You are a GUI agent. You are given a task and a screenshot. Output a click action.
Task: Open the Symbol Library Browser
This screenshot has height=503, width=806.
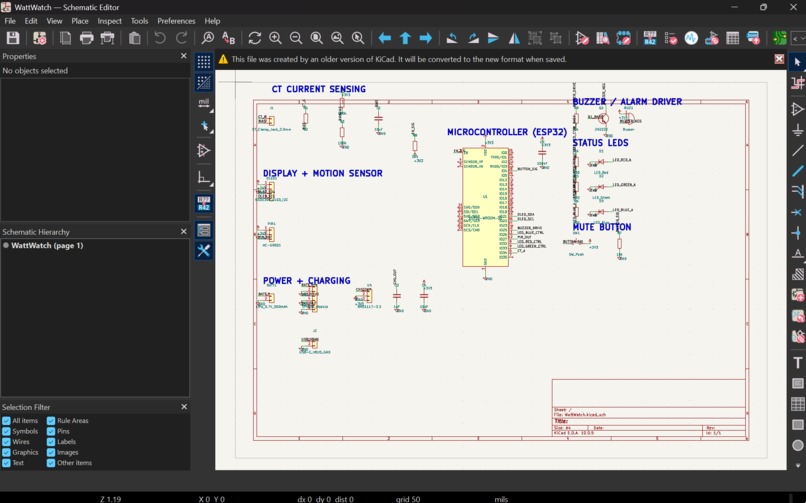click(x=602, y=38)
